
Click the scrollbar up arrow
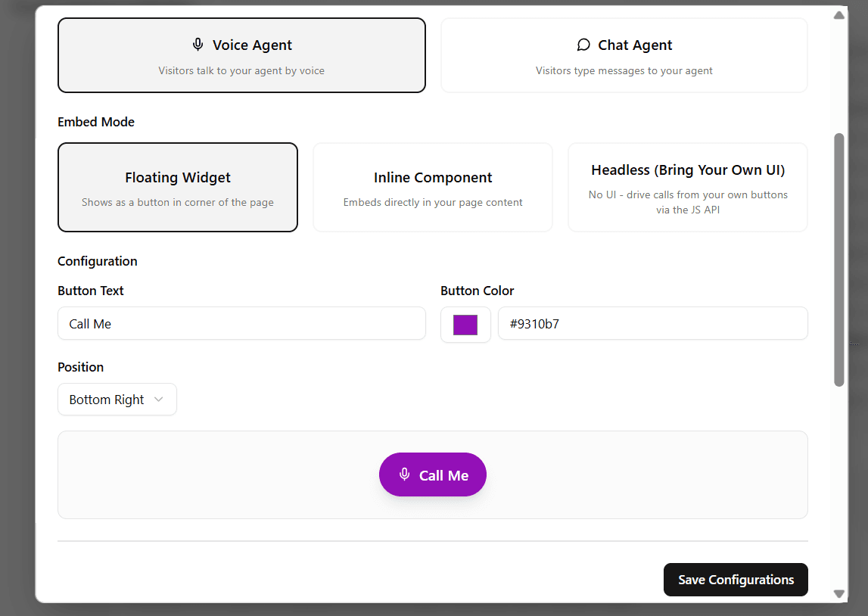click(839, 15)
